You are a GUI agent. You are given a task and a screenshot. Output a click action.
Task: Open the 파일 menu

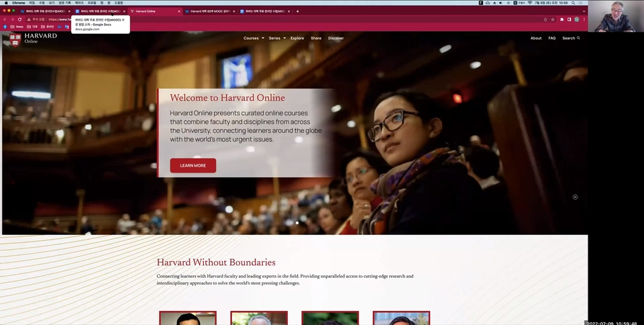click(32, 3)
